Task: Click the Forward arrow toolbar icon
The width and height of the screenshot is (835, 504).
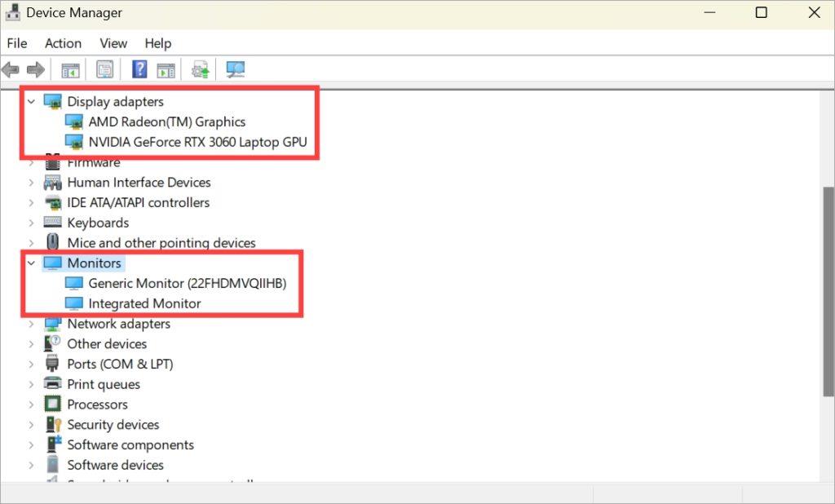Action: 36,69
